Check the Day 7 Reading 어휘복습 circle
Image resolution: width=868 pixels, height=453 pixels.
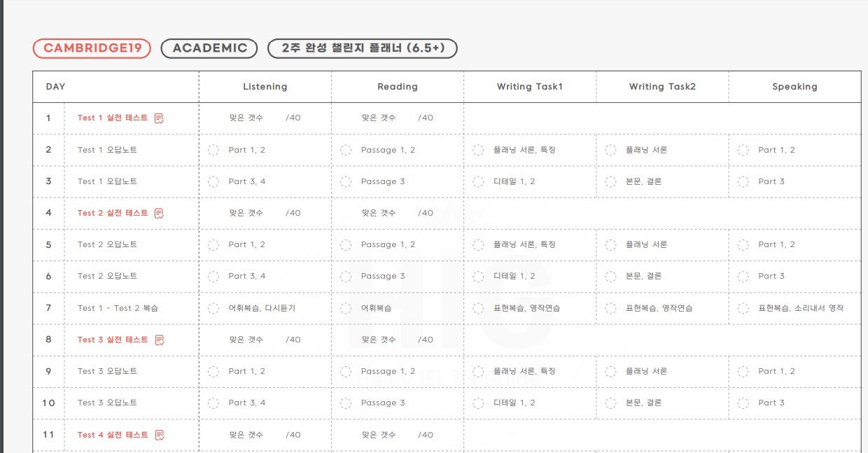click(x=346, y=308)
